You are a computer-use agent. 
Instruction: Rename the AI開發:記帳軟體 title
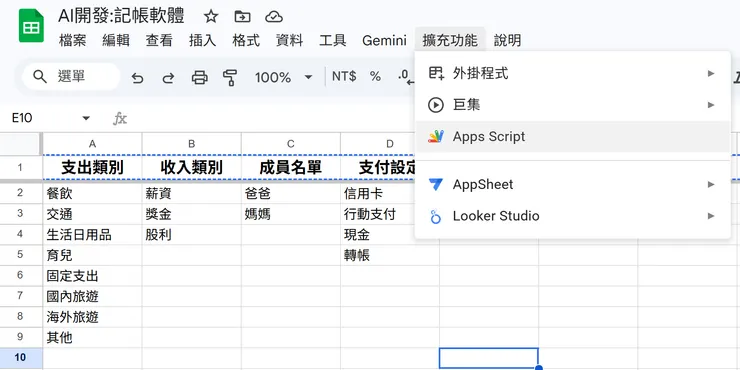[121, 16]
